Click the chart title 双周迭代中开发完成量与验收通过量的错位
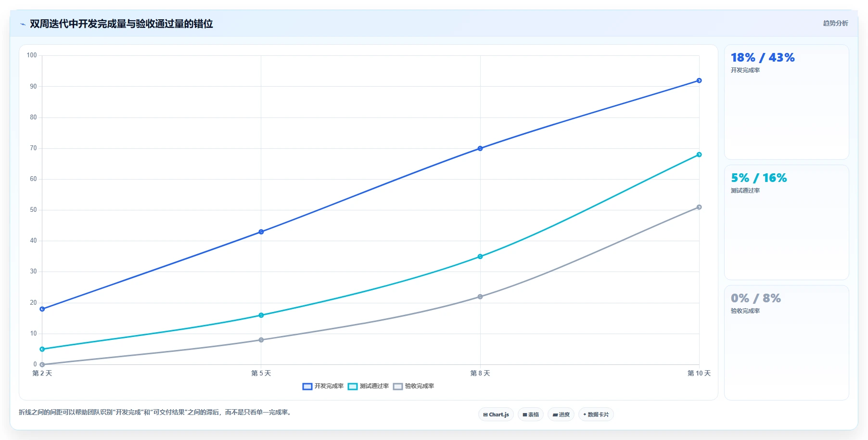Viewport: 868px width, 440px height. 121,24
